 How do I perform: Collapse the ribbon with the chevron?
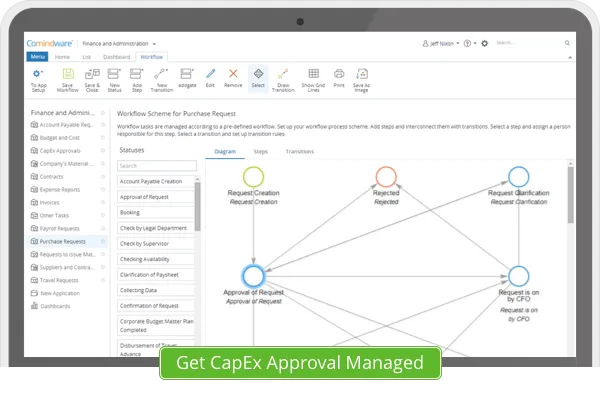[x=570, y=57]
